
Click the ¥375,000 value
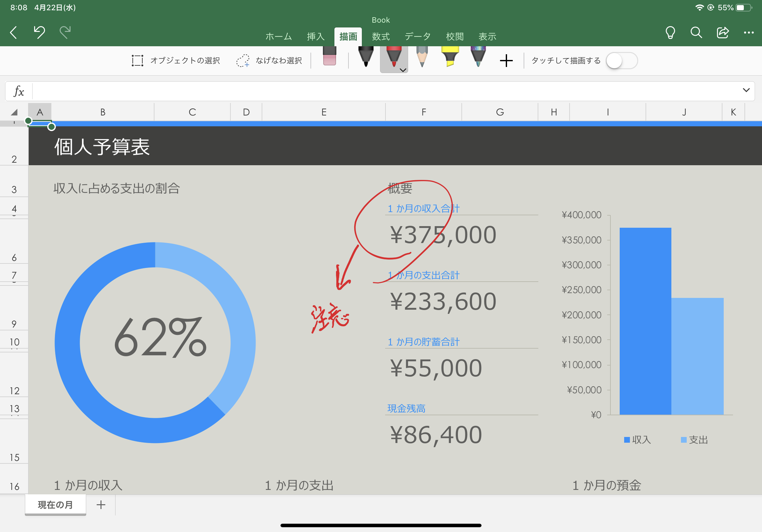click(x=444, y=235)
